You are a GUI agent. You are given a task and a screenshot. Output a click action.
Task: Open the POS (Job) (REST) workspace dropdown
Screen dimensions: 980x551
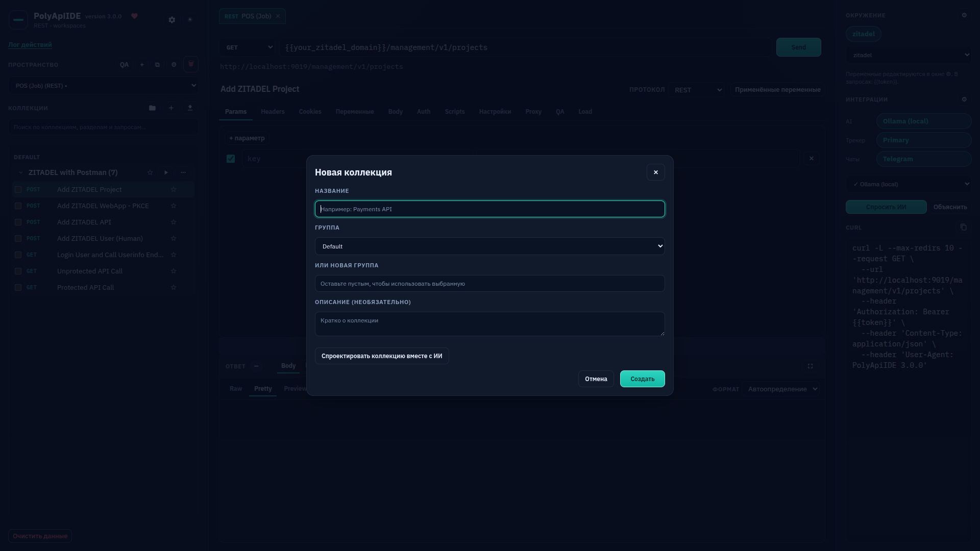tap(104, 86)
